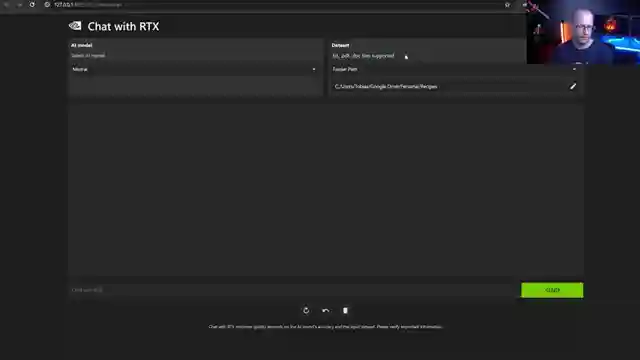
Task: Focus the Chat with RTX message input field
Action: coord(292,290)
